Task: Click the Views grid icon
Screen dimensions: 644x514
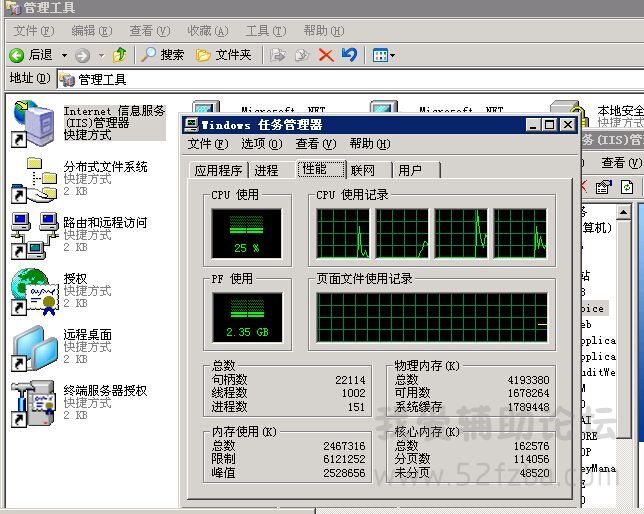Action: 380,55
